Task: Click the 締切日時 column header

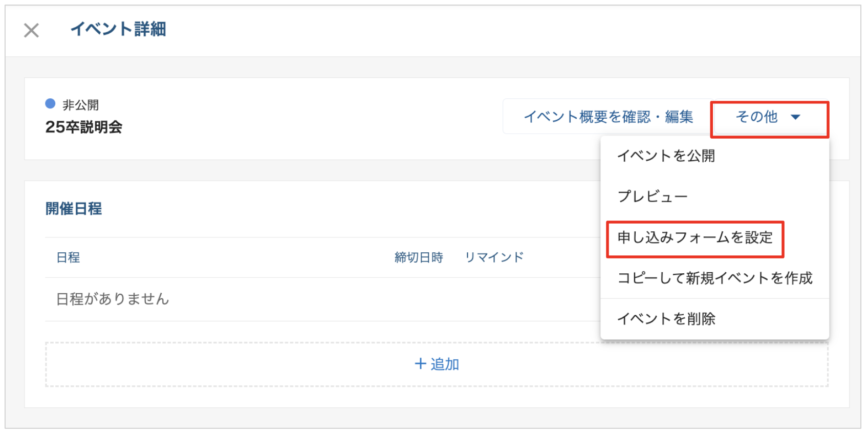Action: tap(418, 257)
